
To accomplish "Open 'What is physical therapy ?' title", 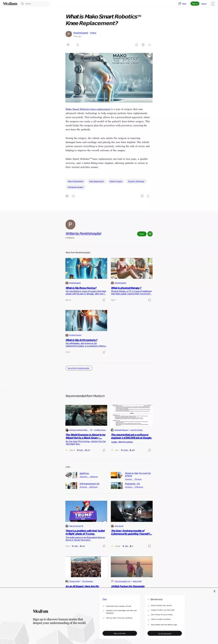I will point(126,288).
